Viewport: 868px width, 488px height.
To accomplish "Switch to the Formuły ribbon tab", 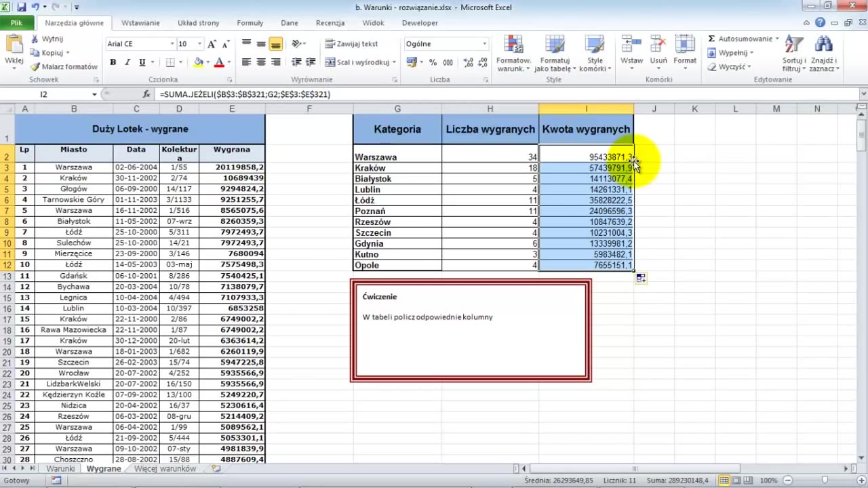I will tap(250, 22).
